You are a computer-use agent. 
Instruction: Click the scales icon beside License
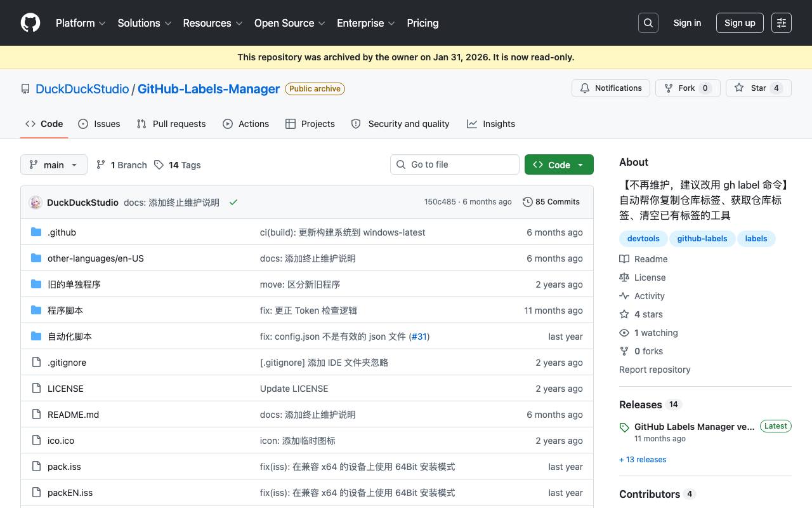[x=624, y=277]
